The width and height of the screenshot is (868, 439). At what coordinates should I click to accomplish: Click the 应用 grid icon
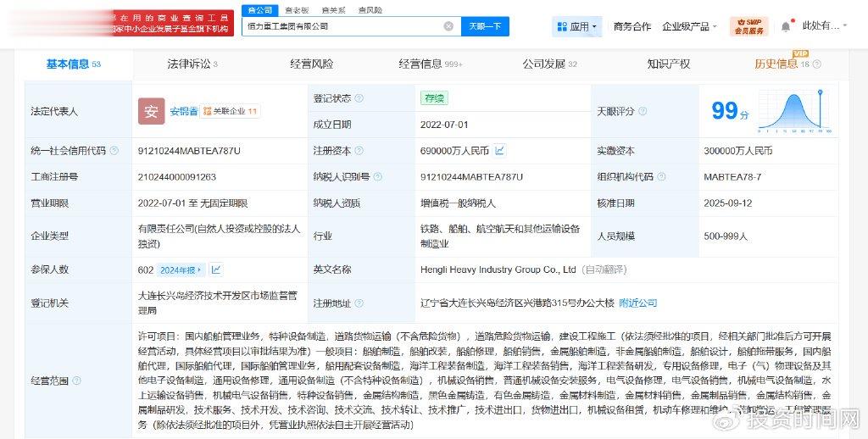click(563, 26)
